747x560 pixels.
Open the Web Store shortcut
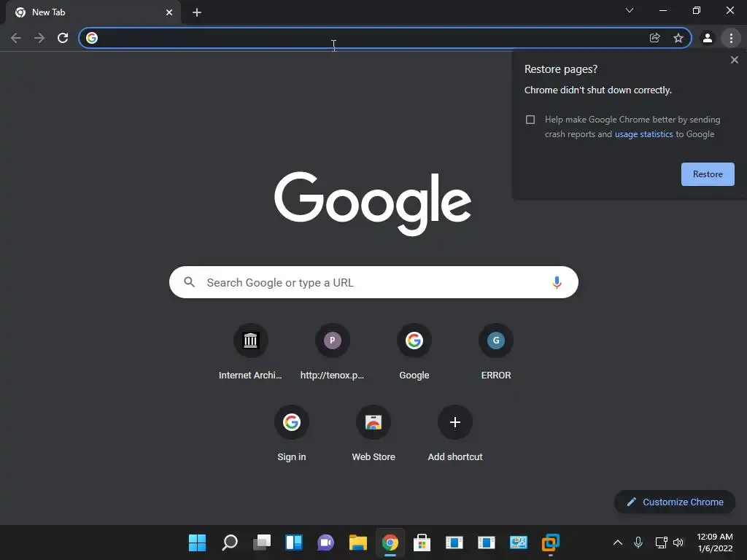[373, 434]
